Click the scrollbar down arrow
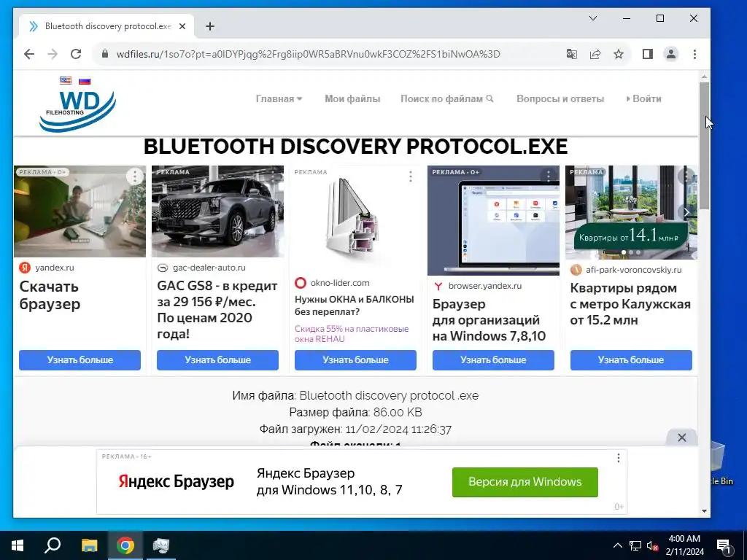Image resolution: width=747 pixels, height=560 pixels. coord(704,511)
